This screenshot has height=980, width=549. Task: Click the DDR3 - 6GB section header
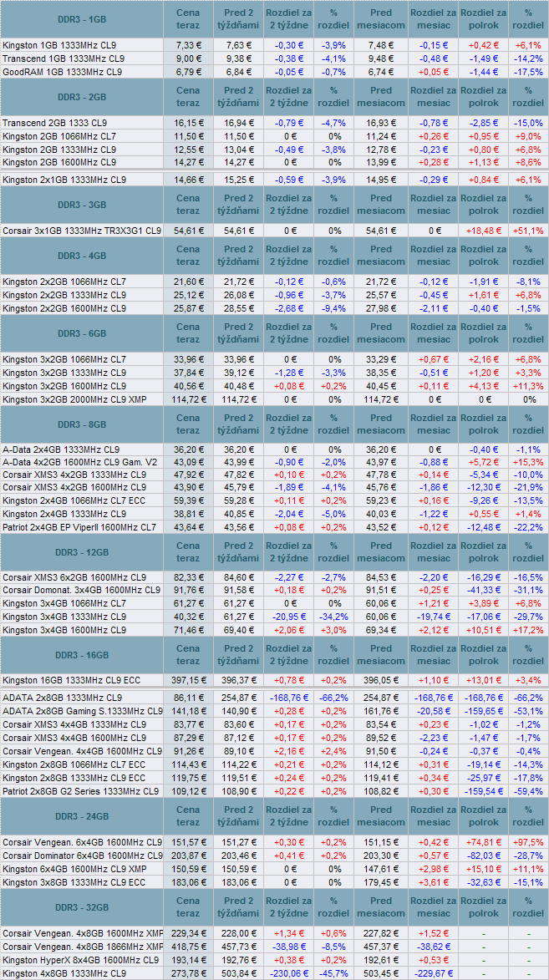coord(82,333)
